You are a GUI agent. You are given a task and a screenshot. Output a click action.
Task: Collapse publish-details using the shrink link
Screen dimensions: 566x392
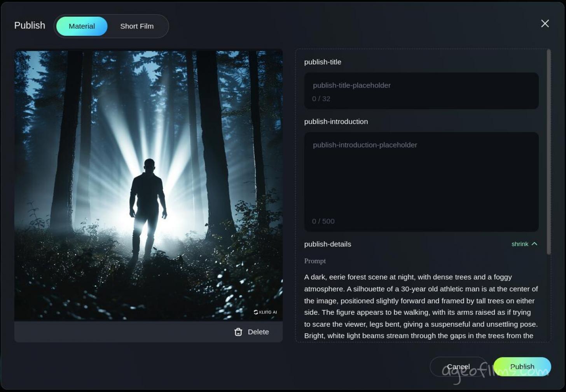click(x=520, y=244)
